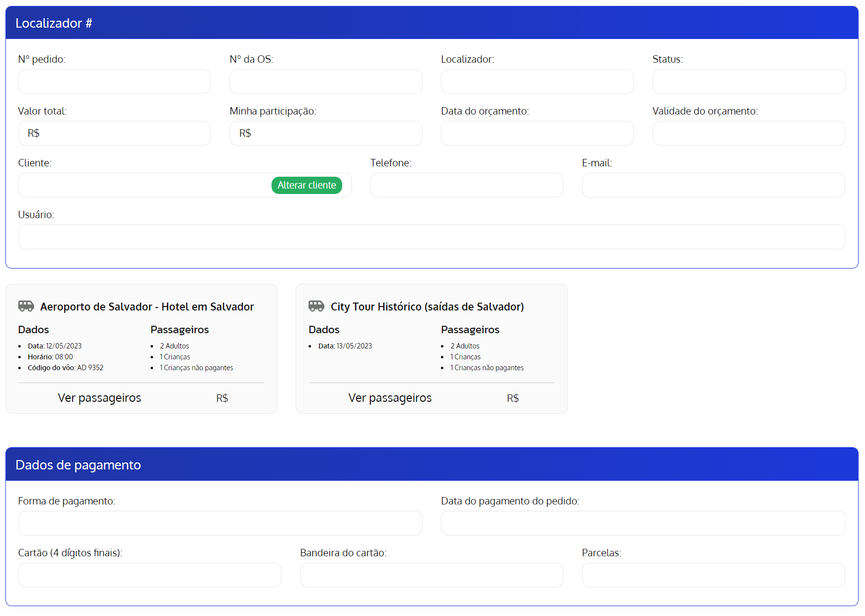
Task: Click the Bandeira do cartão field
Action: tap(432, 575)
